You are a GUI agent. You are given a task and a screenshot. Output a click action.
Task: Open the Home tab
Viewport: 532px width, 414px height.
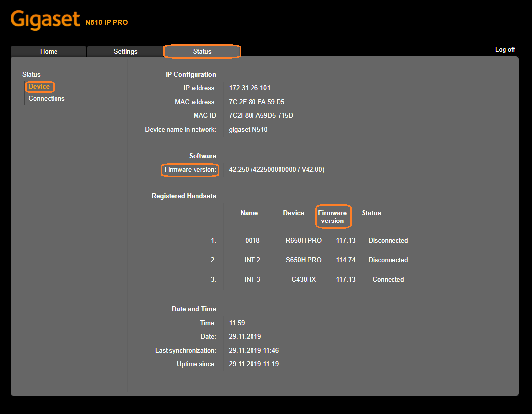click(x=49, y=51)
